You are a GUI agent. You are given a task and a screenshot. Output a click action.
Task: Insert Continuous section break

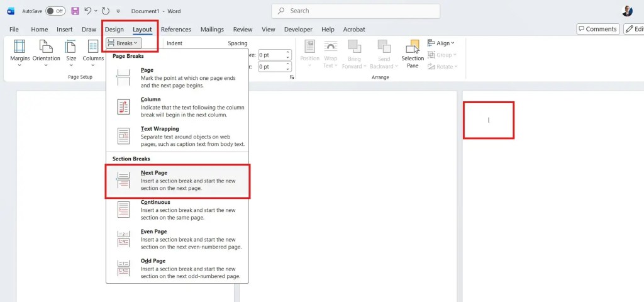(x=177, y=210)
